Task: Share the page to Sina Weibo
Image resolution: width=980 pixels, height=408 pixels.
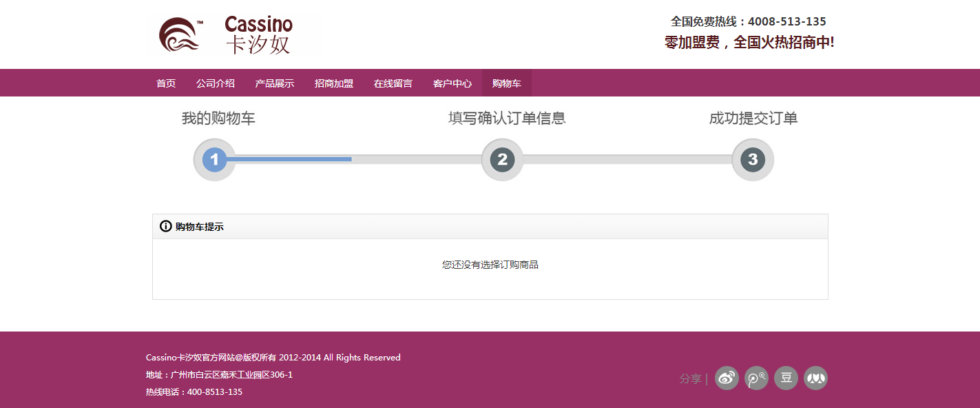Action: point(727,378)
